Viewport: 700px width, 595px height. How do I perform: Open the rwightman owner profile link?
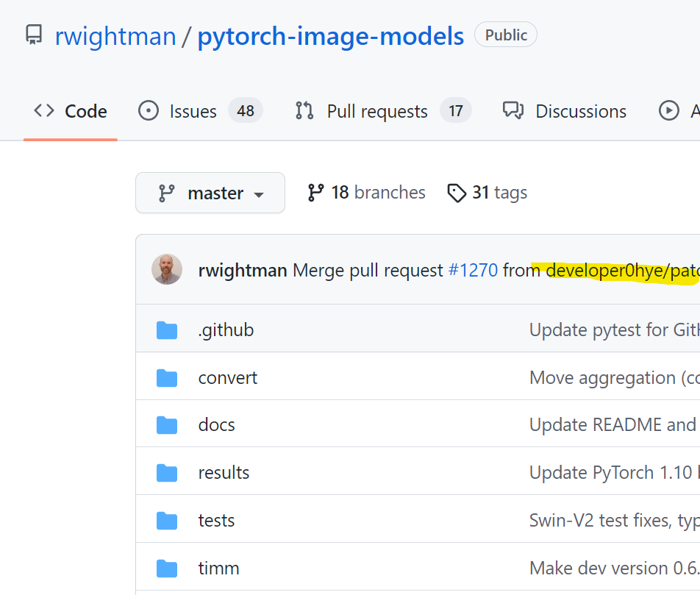point(115,36)
